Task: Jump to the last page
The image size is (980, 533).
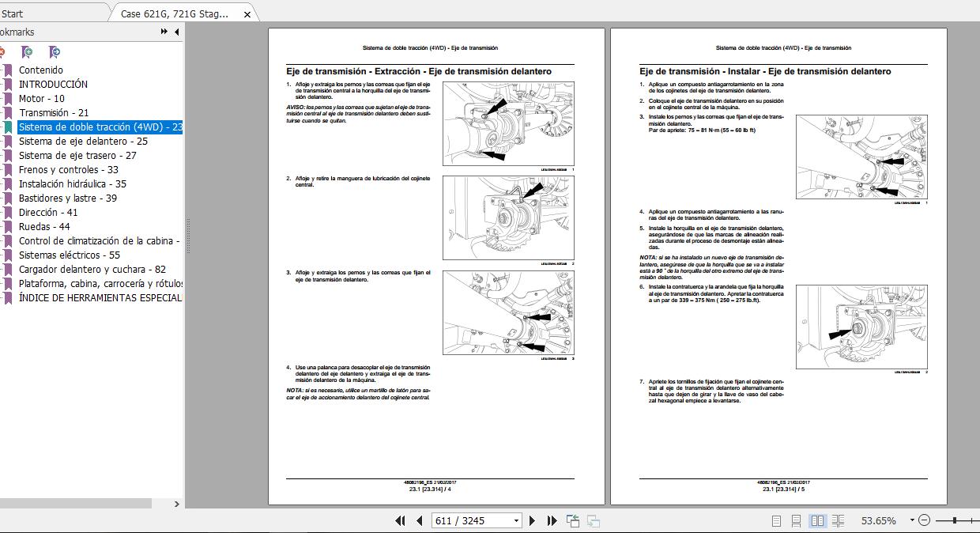Action: (551, 521)
